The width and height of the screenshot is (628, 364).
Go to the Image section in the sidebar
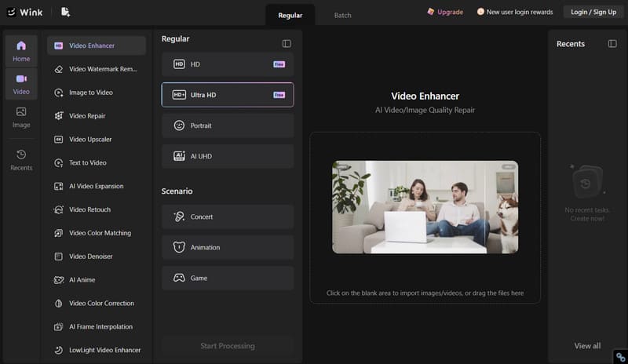click(x=21, y=118)
